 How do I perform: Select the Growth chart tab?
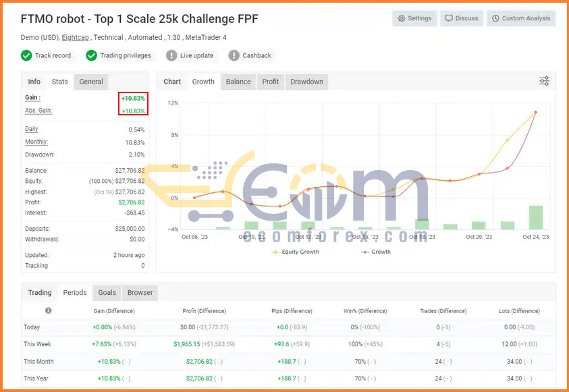pos(203,82)
